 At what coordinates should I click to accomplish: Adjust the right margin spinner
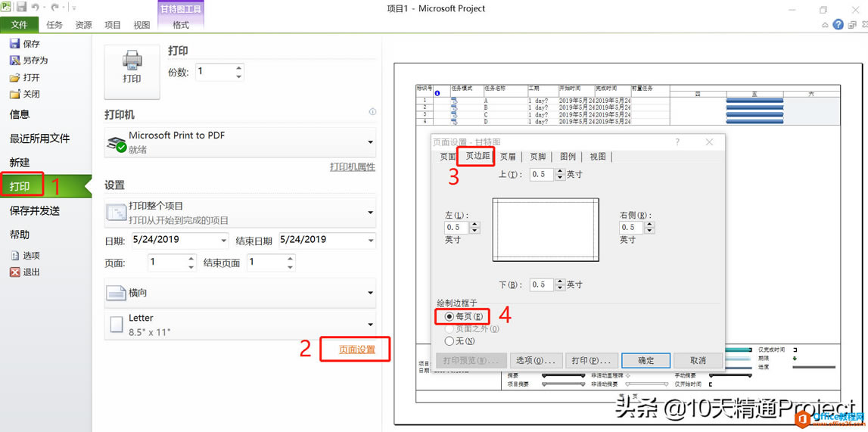649,227
